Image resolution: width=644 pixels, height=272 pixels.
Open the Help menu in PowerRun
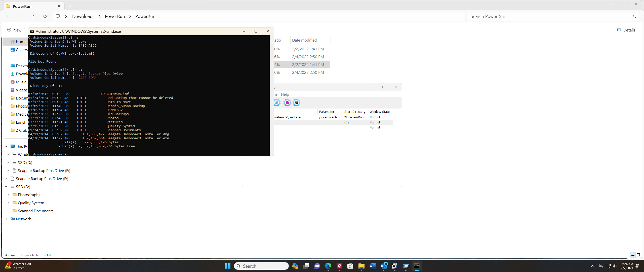(x=285, y=94)
